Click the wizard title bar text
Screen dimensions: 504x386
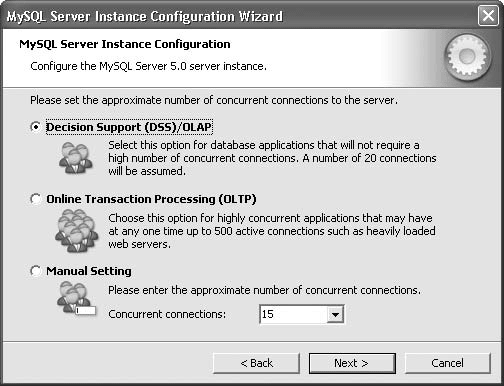coord(145,16)
